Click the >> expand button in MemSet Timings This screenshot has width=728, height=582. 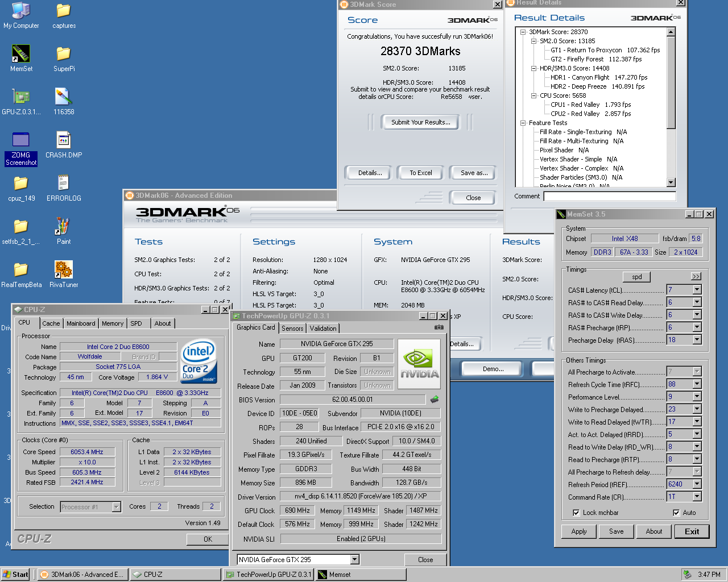point(696,276)
